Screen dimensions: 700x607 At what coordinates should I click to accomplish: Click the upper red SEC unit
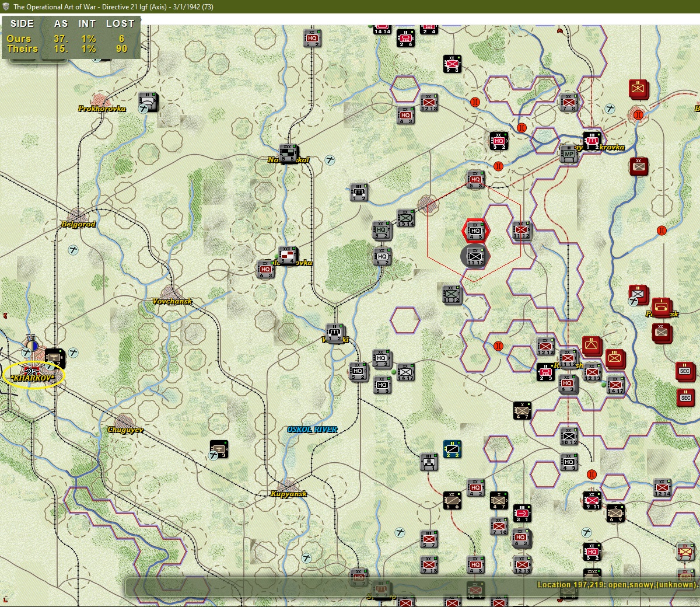pyautogui.click(x=685, y=371)
